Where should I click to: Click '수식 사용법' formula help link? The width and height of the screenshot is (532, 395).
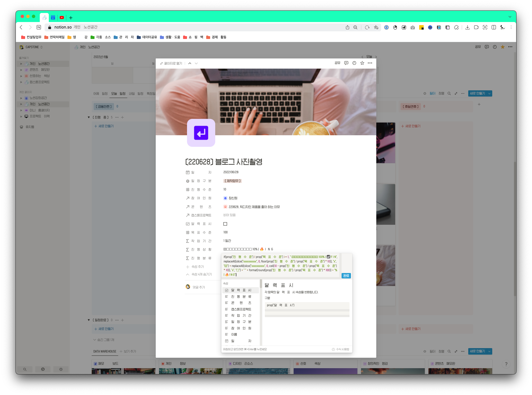click(x=341, y=349)
